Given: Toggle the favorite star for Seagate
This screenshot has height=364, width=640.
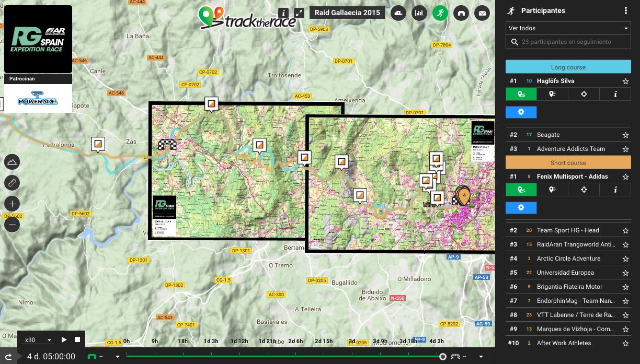Looking at the screenshot, I should click(625, 135).
